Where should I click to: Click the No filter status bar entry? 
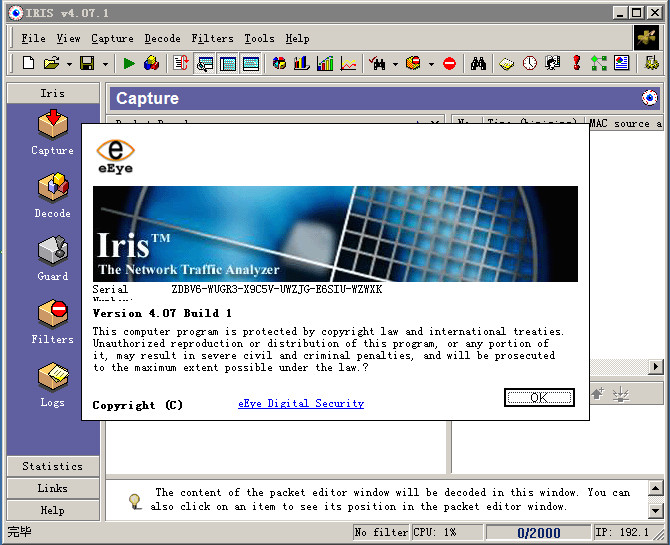(x=381, y=533)
